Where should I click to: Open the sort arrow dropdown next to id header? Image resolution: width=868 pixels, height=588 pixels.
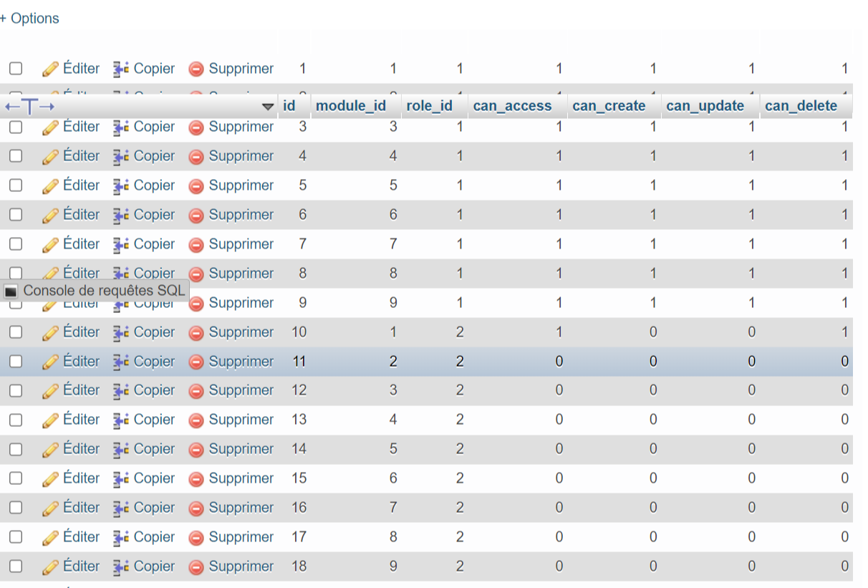pos(268,107)
